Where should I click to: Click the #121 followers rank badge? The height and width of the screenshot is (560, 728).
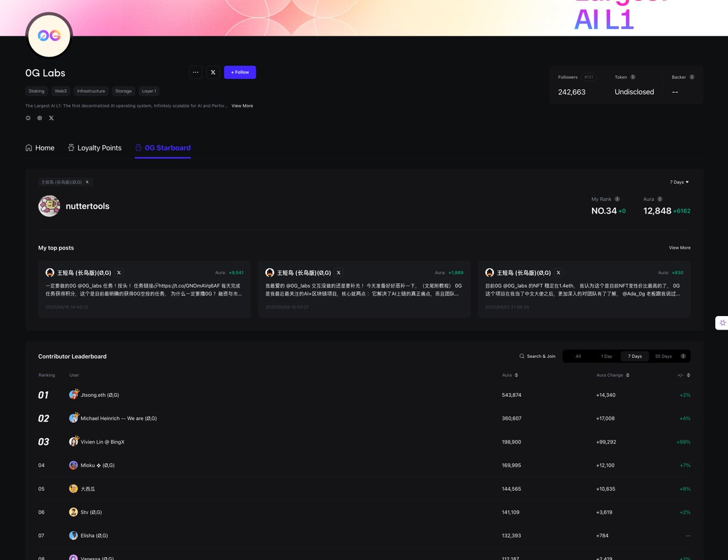588,77
